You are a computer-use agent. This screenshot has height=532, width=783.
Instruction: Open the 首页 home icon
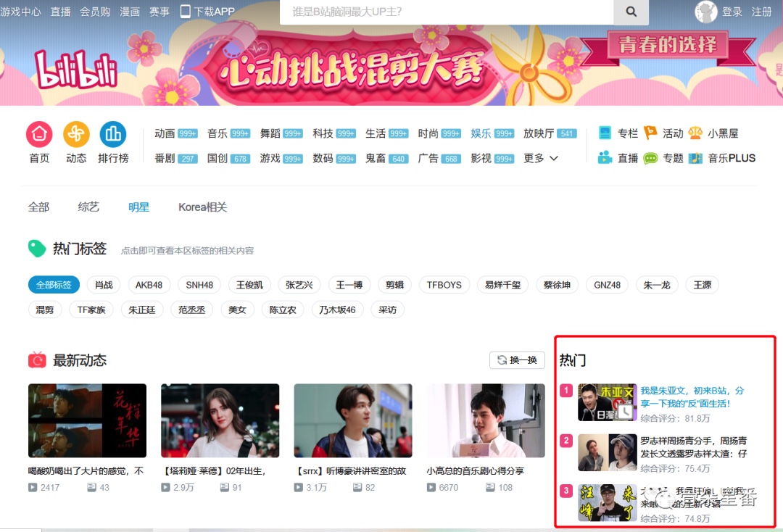[x=39, y=134]
